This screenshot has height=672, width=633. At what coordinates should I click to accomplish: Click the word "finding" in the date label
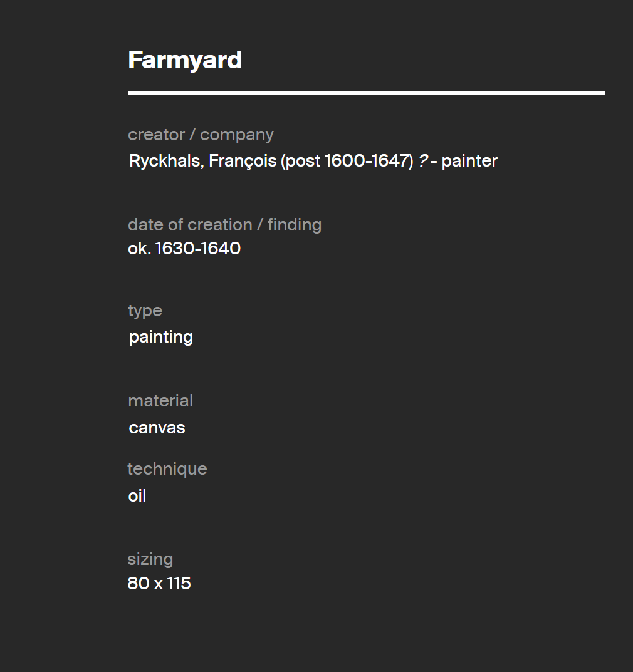[295, 225]
